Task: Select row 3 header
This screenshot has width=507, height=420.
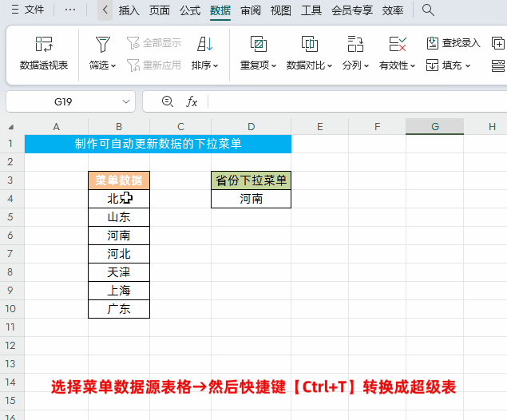Action: (x=10, y=180)
